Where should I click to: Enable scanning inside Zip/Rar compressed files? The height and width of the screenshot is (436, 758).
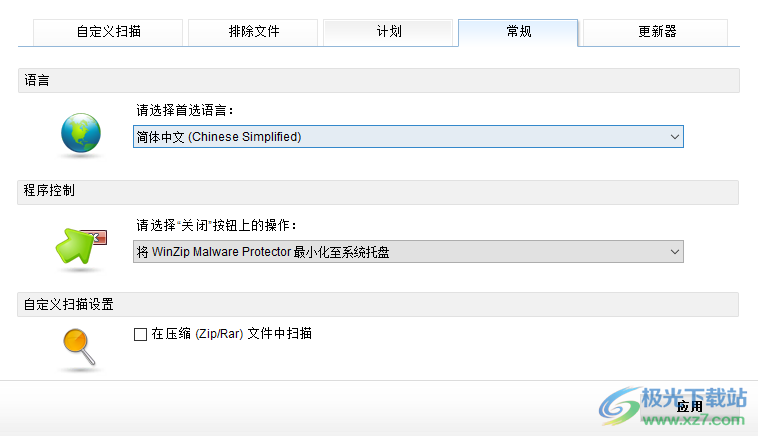[140, 334]
